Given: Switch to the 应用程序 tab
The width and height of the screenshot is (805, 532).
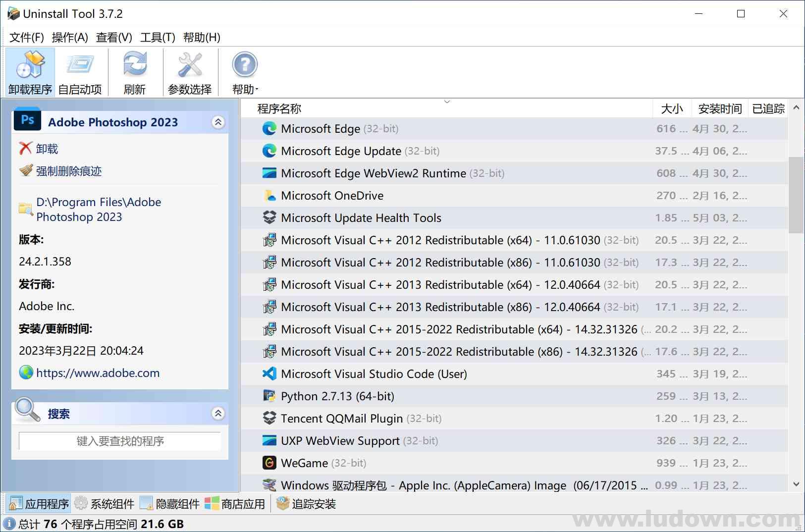Looking at the screenshot, I should tap(39, 504).
